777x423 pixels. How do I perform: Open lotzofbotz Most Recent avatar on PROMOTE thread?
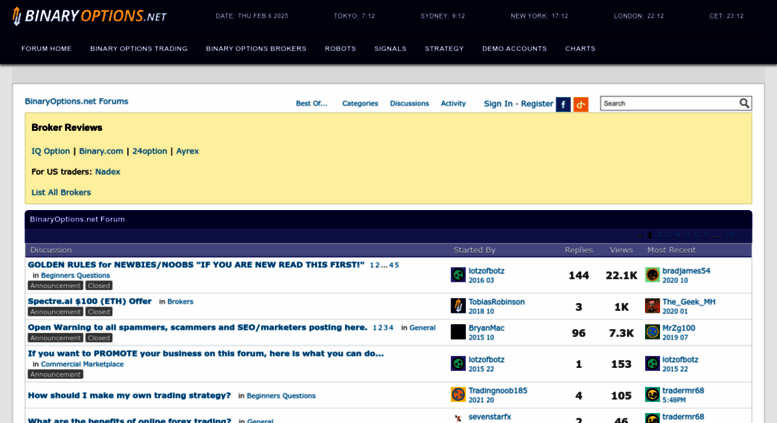[653, 364]
